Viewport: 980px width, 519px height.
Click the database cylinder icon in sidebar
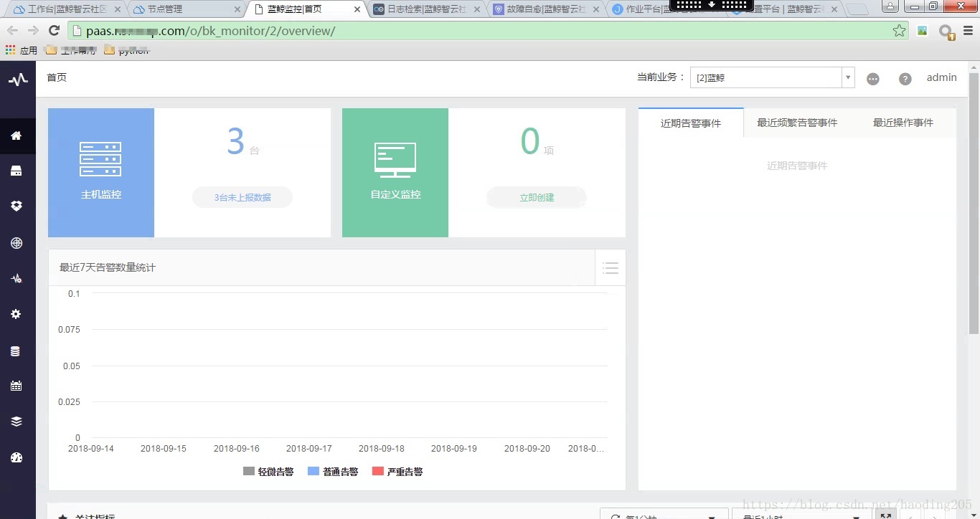17,351
